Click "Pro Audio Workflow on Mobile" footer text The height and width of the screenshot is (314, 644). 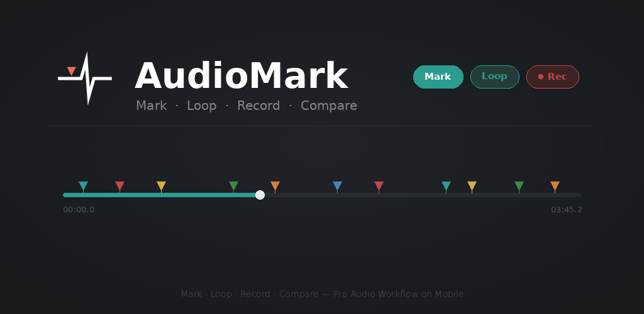tap(398, 295)
